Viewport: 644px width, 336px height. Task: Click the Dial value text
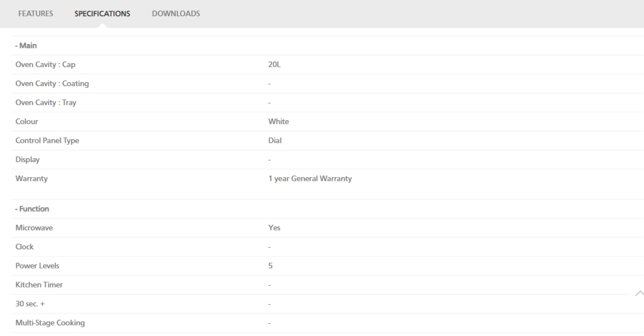click(275, 140)
